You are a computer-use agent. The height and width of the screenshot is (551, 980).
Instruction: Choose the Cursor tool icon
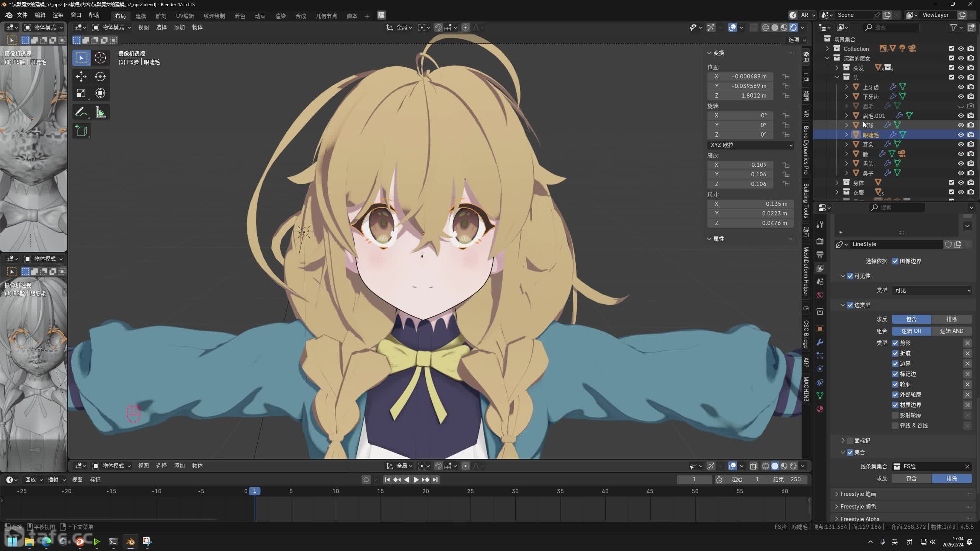click(100, 58)
